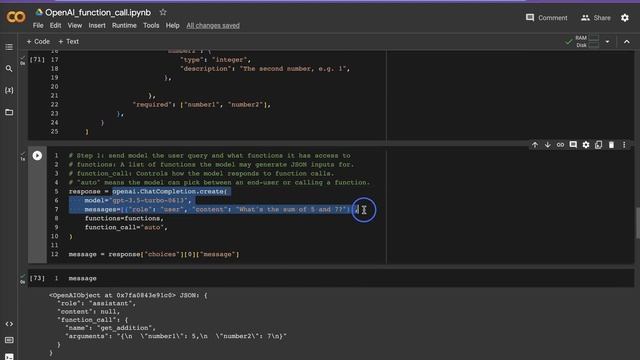Click the # Step 1 comment line
The width and height of the screenshot is (640, 360).
click(209, 156)
